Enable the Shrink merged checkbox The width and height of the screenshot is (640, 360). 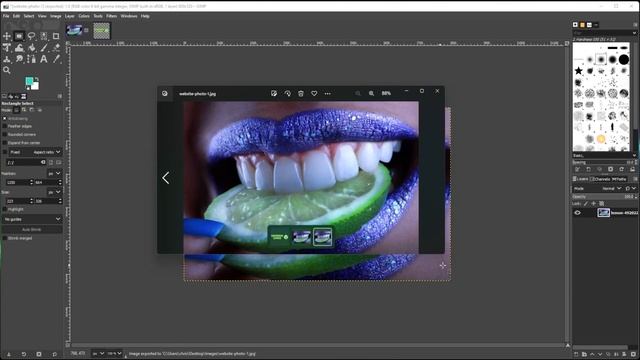click(5, 238)
